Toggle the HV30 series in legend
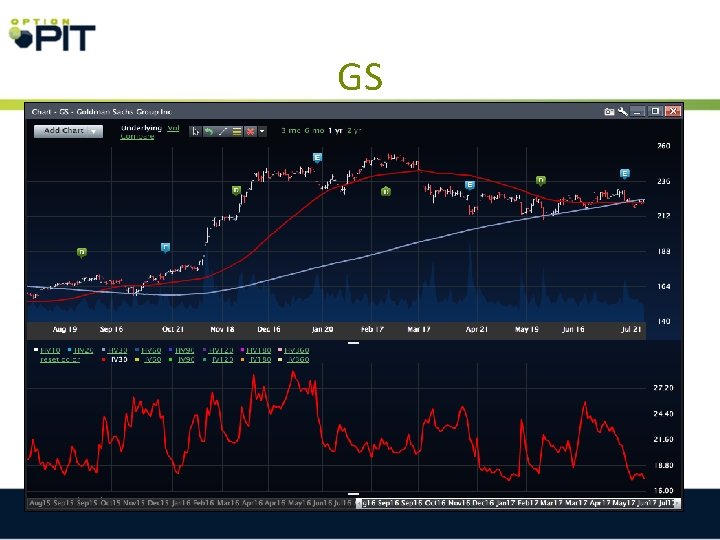 [117, 350]
